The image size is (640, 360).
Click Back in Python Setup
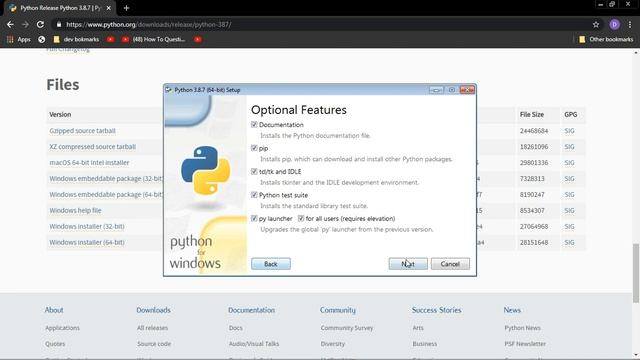[x=271, y=264]
